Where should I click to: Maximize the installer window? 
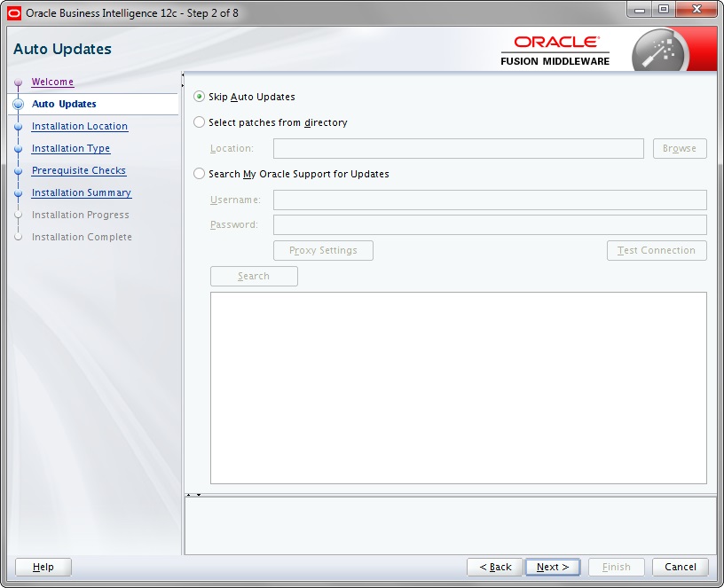pos(664,10)
